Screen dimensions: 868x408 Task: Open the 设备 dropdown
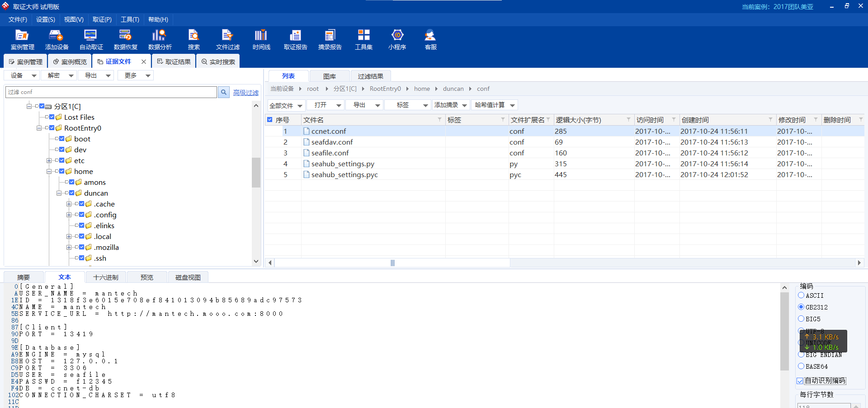pos(23,75)
